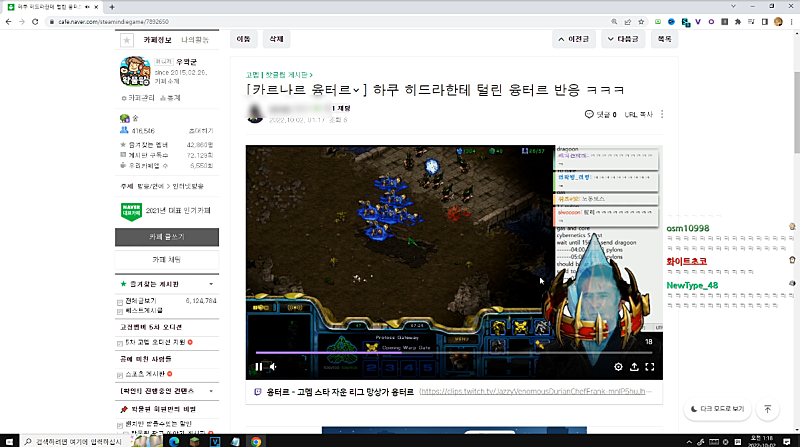Click the 이동 button
Viewport: 800px width, 447px height.
[x=243, y=39]
